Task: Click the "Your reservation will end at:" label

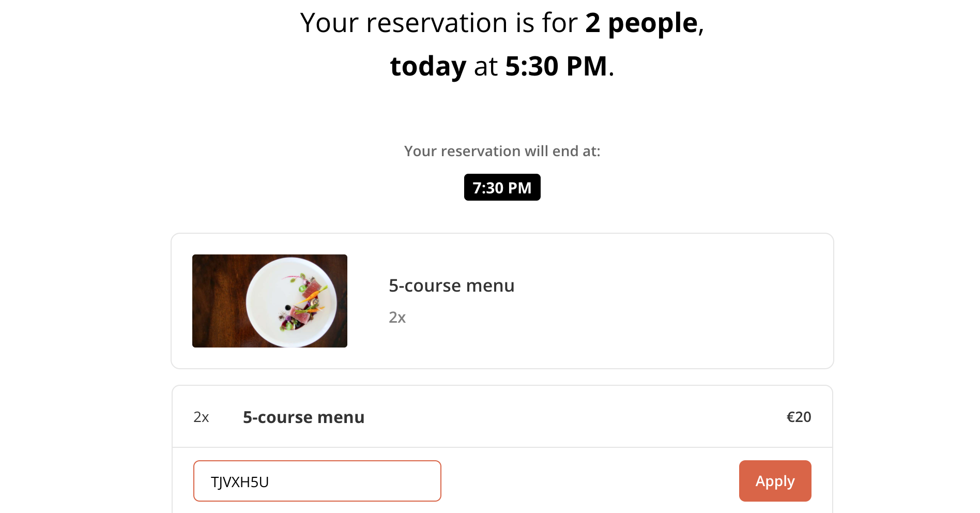Action: click(x=502, y=151)
